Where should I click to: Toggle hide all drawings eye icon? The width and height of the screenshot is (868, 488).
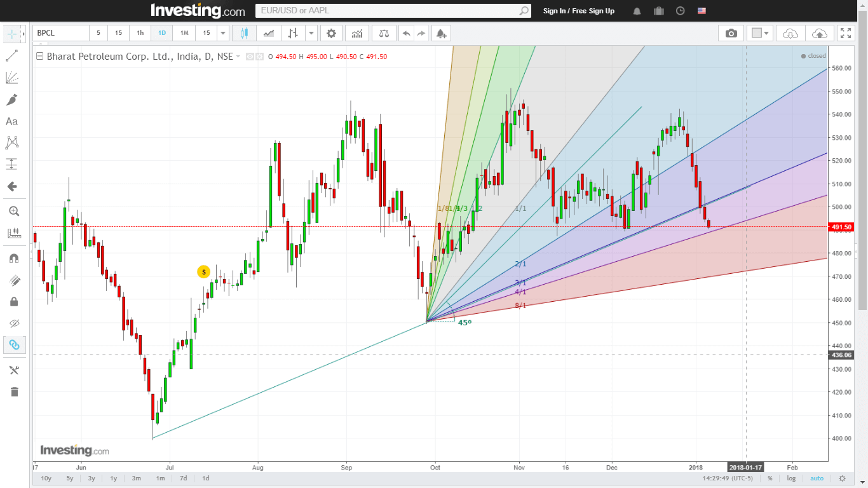click(14, 323)
